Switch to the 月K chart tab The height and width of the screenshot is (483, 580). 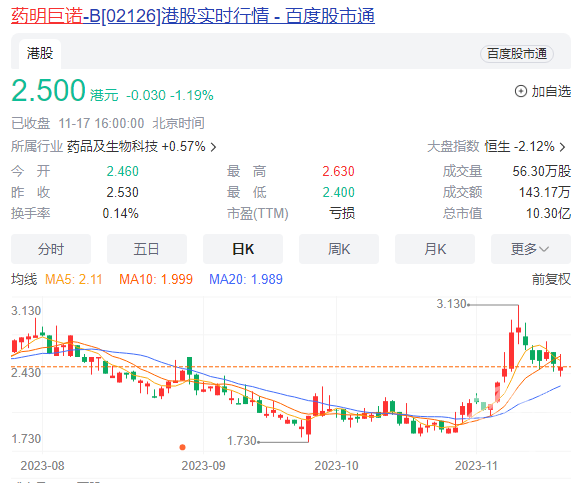point(435,249)
